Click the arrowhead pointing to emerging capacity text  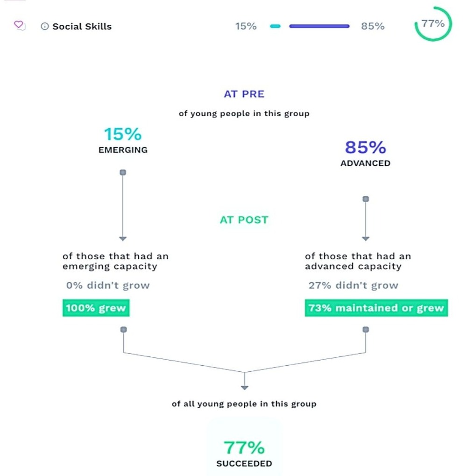[123, 239]
